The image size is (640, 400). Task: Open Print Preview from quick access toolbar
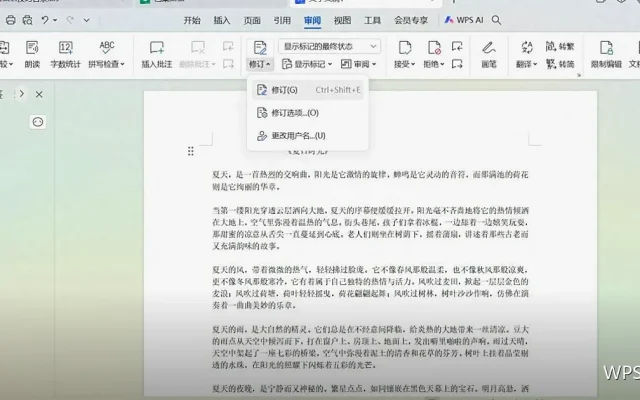(27, 20)
